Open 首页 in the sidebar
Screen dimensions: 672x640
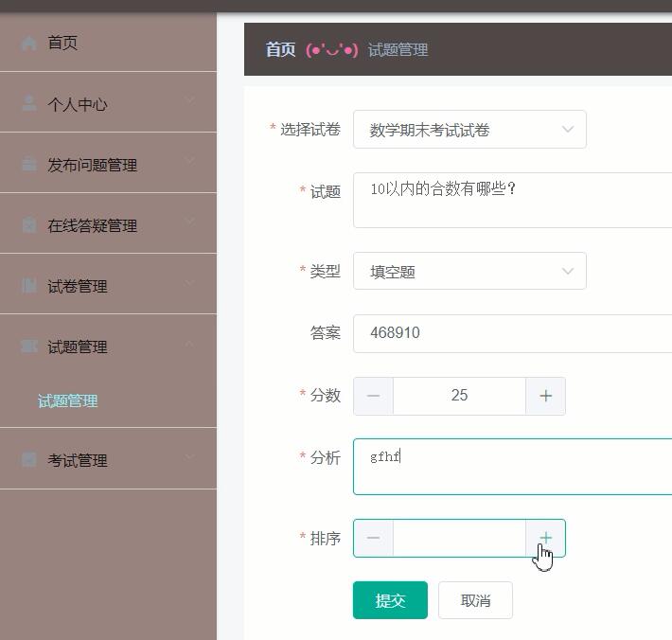point(108,43)
